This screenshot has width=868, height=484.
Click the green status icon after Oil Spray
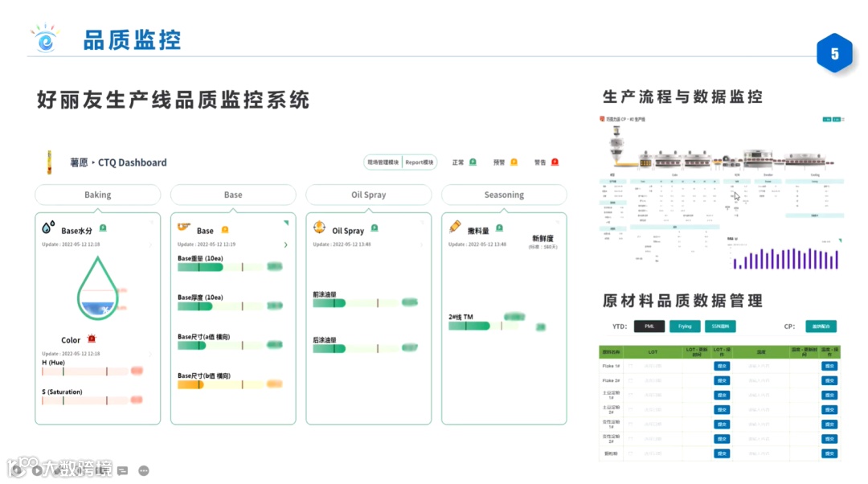tap(375, 228)
